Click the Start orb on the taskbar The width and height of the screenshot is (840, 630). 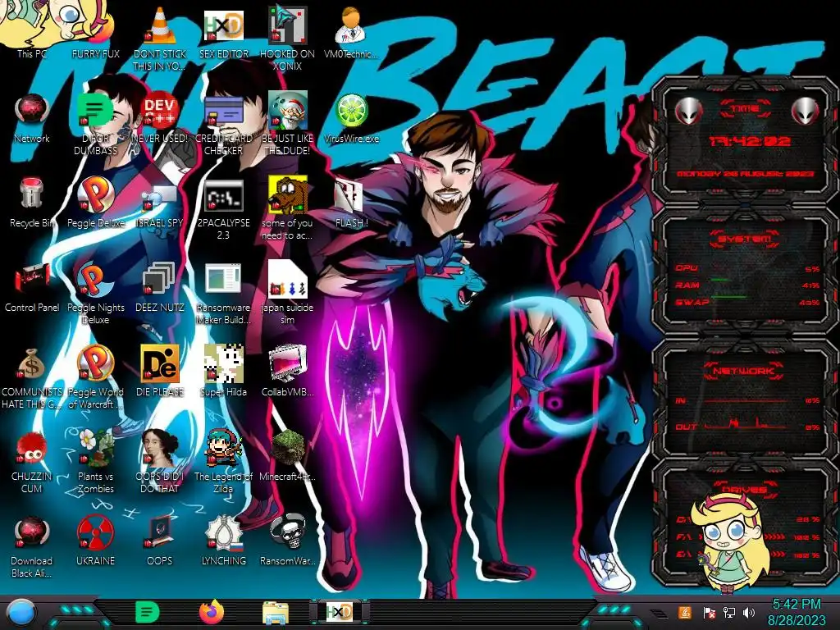[21, 613]
